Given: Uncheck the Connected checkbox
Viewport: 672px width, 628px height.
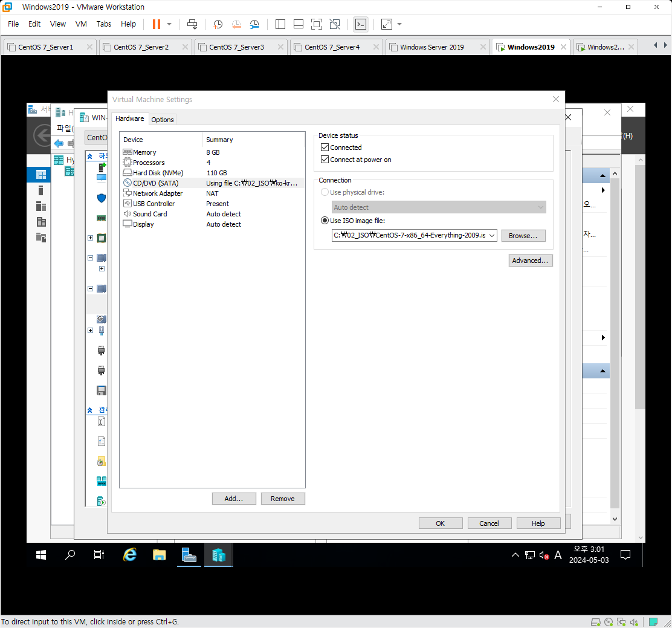Looking at the screenshot, I should coord(325,147).
